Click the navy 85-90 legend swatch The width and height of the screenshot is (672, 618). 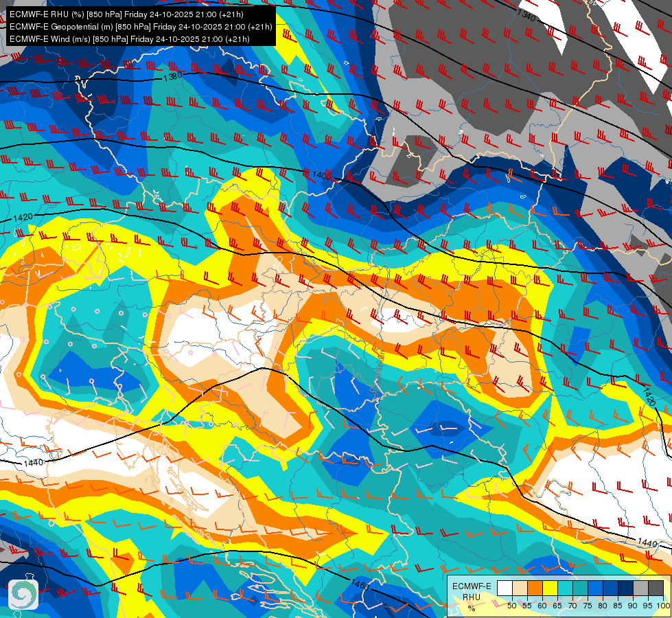tap(626, 588)
